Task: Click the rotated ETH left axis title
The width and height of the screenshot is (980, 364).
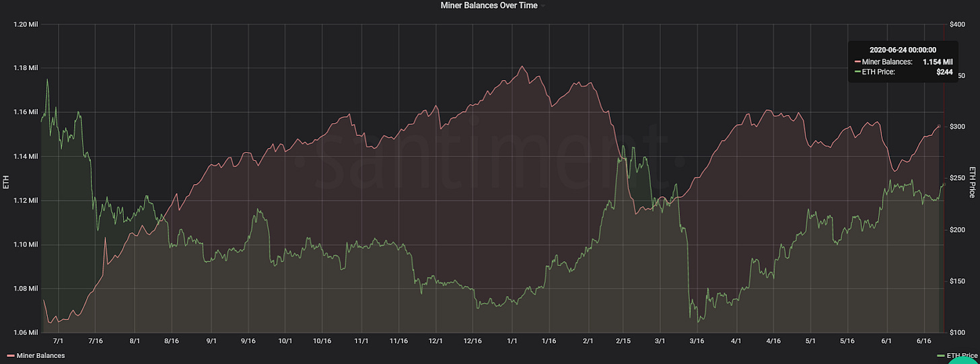Action: click(x=7, y=182)
